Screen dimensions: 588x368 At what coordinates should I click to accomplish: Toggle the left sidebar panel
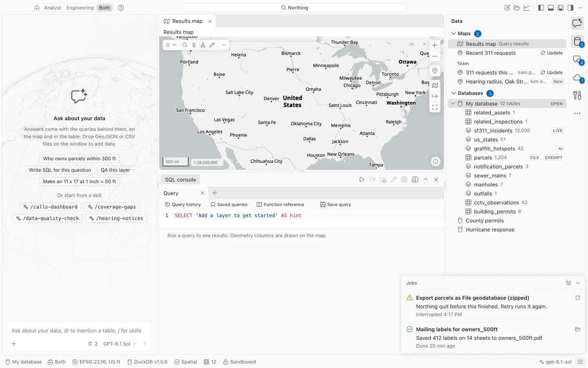pos(541,8)
